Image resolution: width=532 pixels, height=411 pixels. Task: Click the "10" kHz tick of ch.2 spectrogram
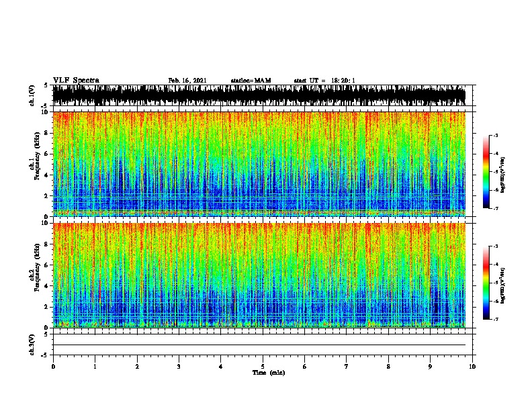pyautogui.click(x=46, y=223)
